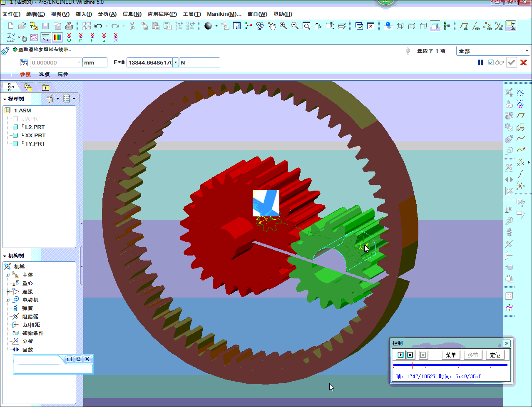The image size is (532, 407).
Task: Undo the last action
Action: pos(98,26)
